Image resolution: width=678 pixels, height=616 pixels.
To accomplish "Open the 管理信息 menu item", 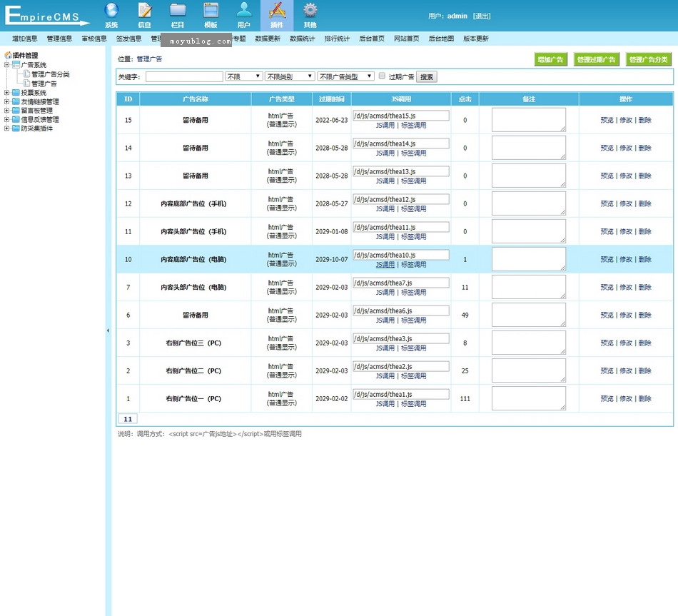I will tap(59, 39).
